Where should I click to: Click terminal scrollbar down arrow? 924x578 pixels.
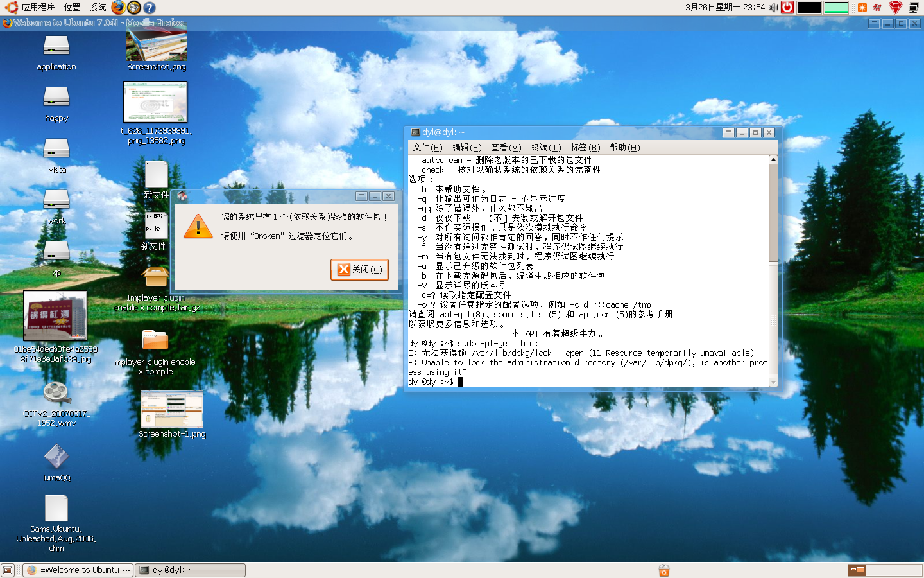click(773, 382)
